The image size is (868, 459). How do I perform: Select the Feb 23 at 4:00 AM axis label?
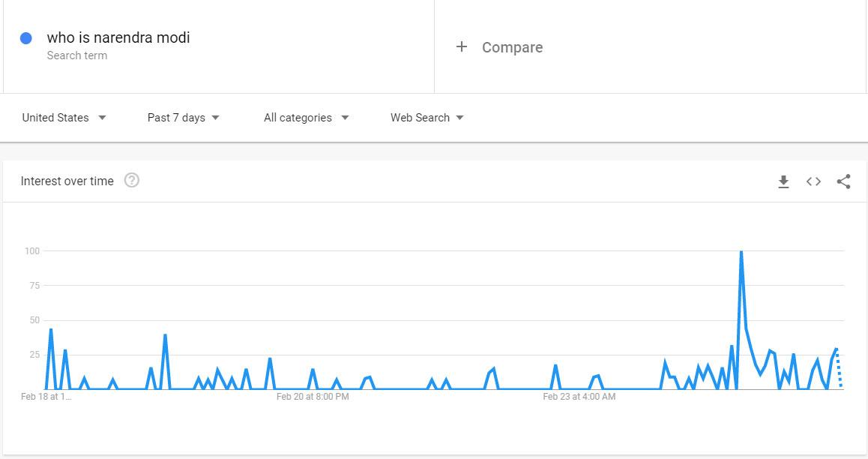(x=579, y=397)
